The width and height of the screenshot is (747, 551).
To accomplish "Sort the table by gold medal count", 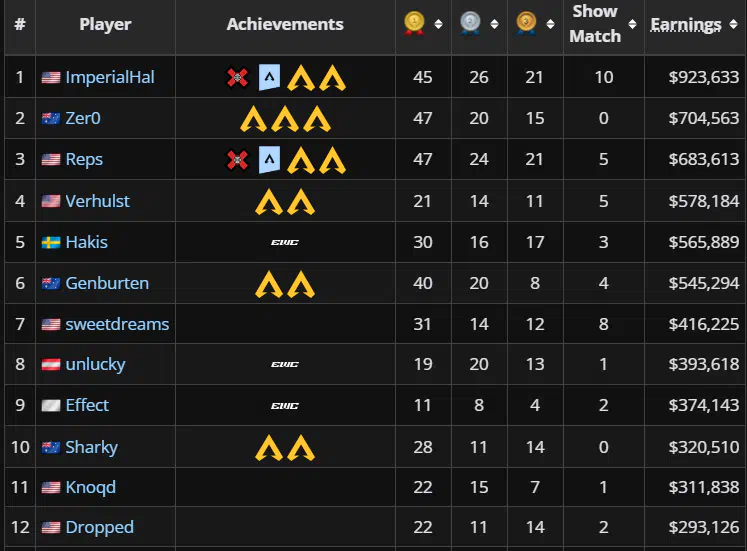I will (438, 24).
